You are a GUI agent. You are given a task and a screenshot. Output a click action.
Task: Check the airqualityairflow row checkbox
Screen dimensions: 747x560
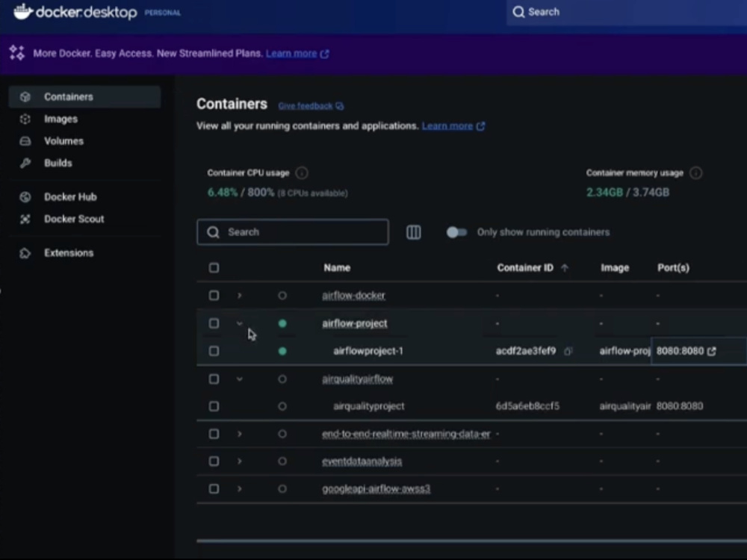(x=214, y=379)
